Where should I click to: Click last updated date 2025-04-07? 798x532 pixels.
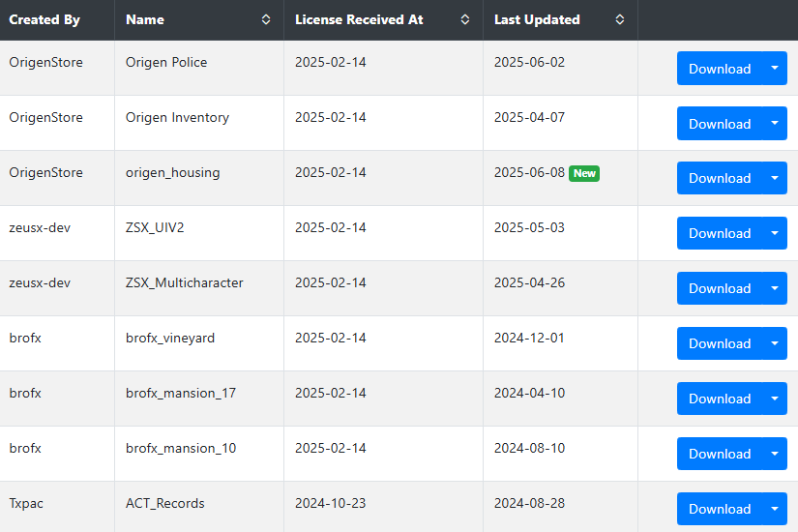[529, 117]
